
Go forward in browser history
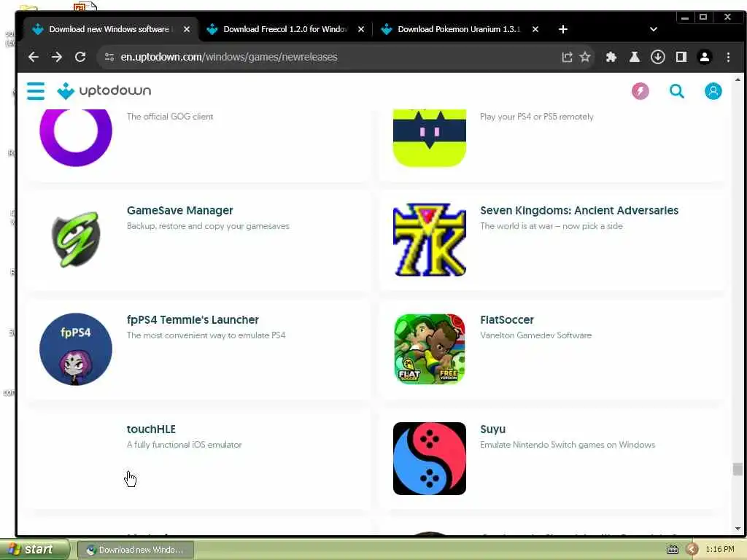(x=57, y=57)
